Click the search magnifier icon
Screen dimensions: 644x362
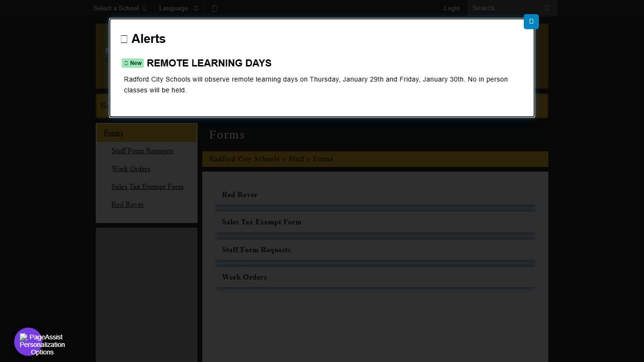click(x=547, y=8)
